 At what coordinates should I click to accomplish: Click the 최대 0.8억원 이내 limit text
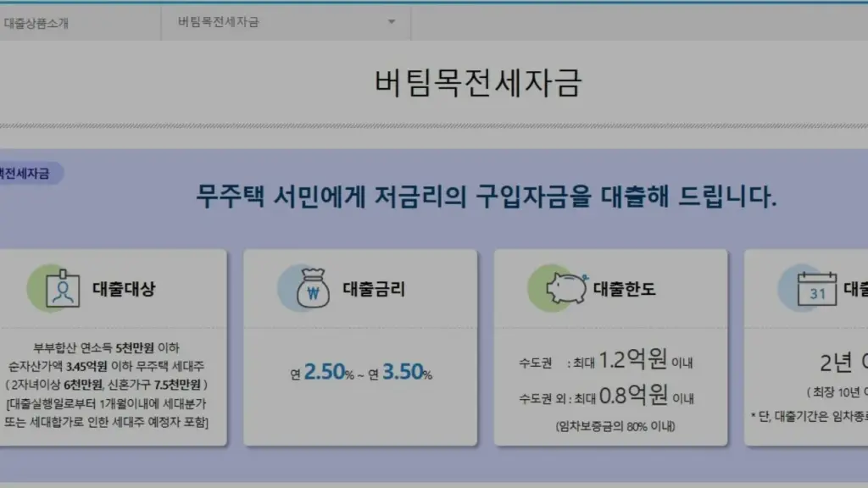634,396
